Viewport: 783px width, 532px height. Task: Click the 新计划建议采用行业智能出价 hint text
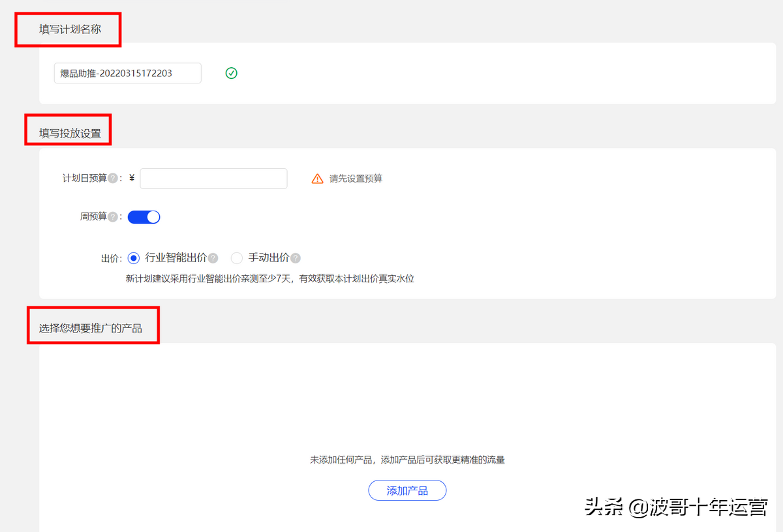point(270,279)
